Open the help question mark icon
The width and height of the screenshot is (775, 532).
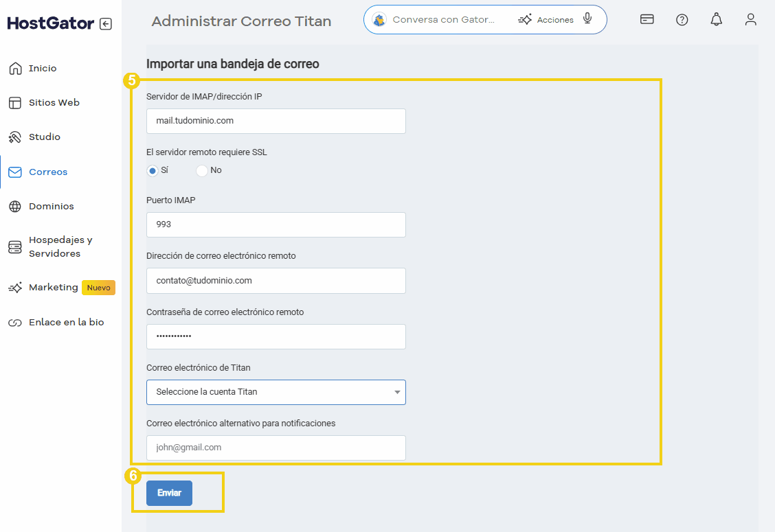tap(682, 20)
